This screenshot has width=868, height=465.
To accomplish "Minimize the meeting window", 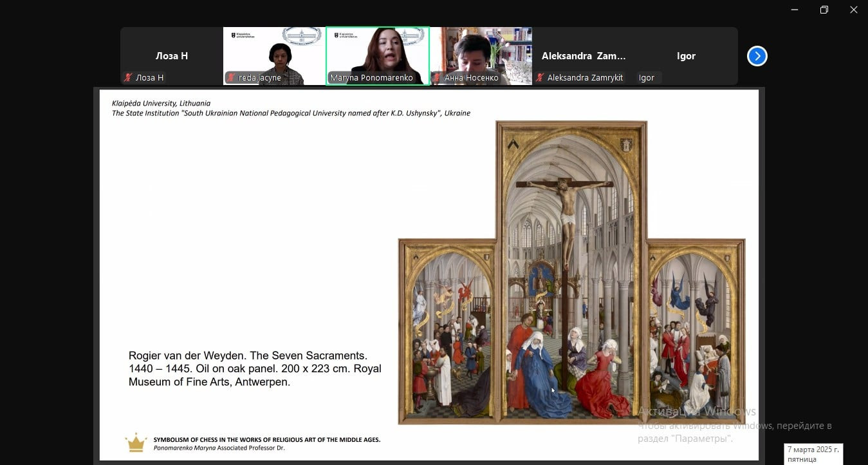I will (795, 10).
